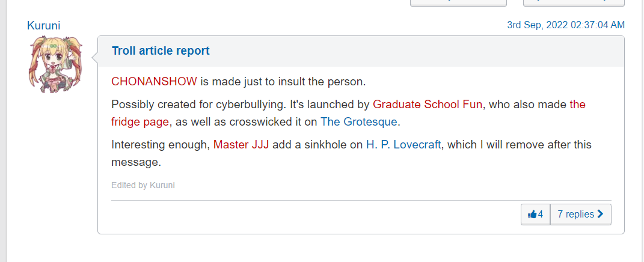Open the 3rd Sep, 2022 timestamp permalink
Viewport: 644px width, 262px height.
[566, 25]
